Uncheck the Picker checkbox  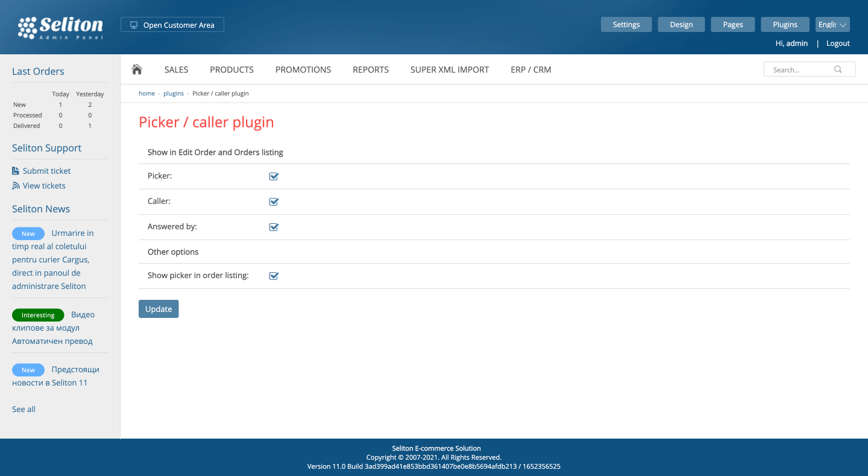(x=274, y=177)
